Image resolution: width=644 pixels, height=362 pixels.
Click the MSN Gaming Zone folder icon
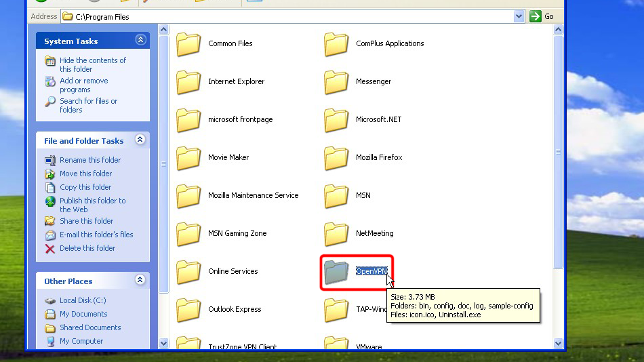point(189,234)
